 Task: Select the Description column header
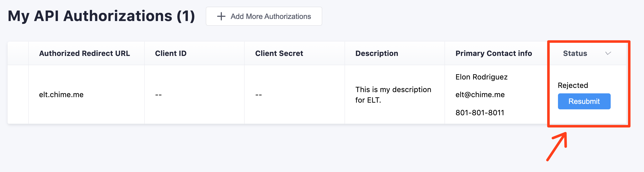(376, 53)
